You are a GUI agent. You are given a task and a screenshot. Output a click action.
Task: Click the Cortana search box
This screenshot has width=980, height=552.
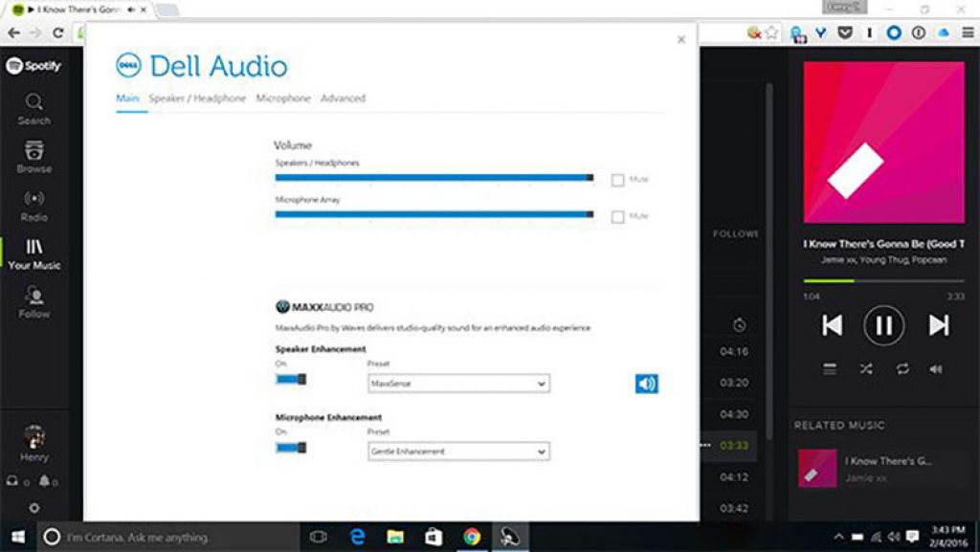pyautogui.click(x=168, y=537)
